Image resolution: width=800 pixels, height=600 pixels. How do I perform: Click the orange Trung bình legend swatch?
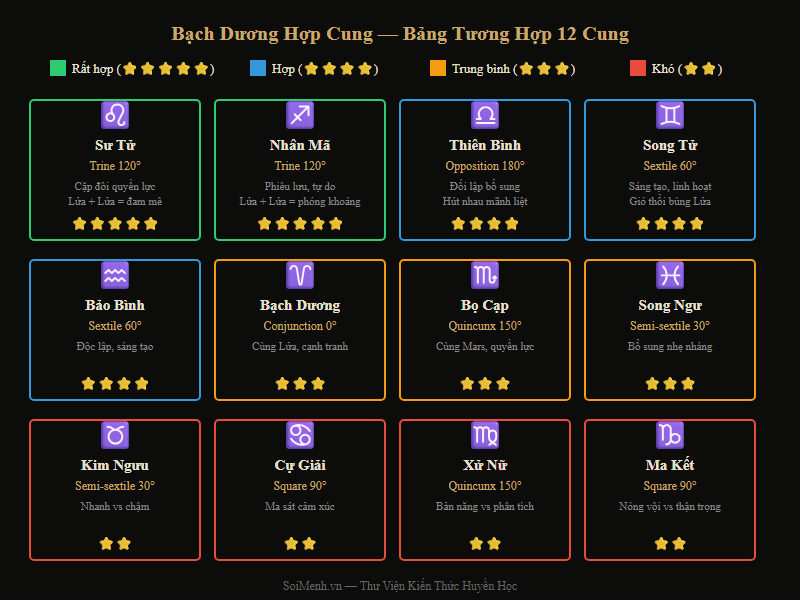click(437, 69)
